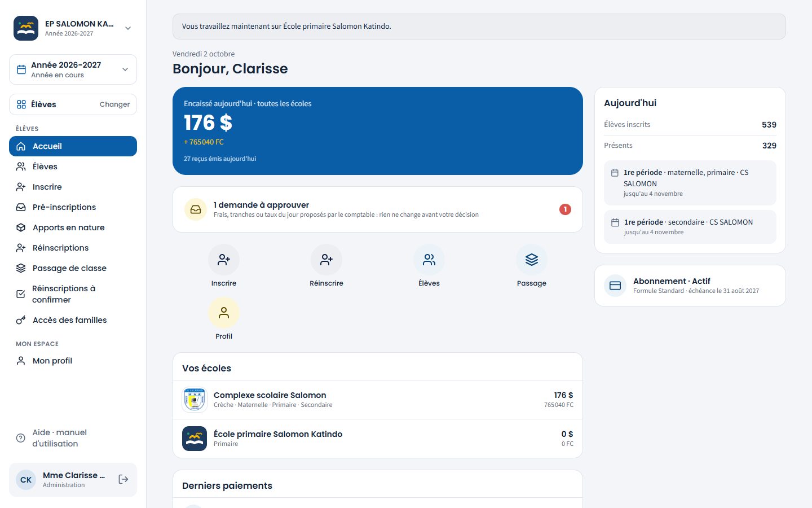The image size is (812, 508).
Task: Open the Abonnement Actif subscription card
Action: point(690,286)
